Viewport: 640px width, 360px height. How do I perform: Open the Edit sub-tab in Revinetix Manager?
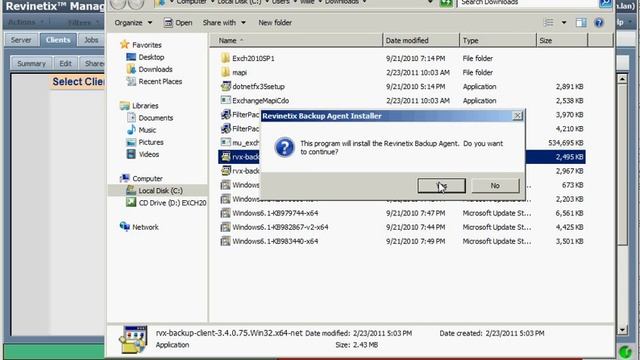tap(65, 64)
